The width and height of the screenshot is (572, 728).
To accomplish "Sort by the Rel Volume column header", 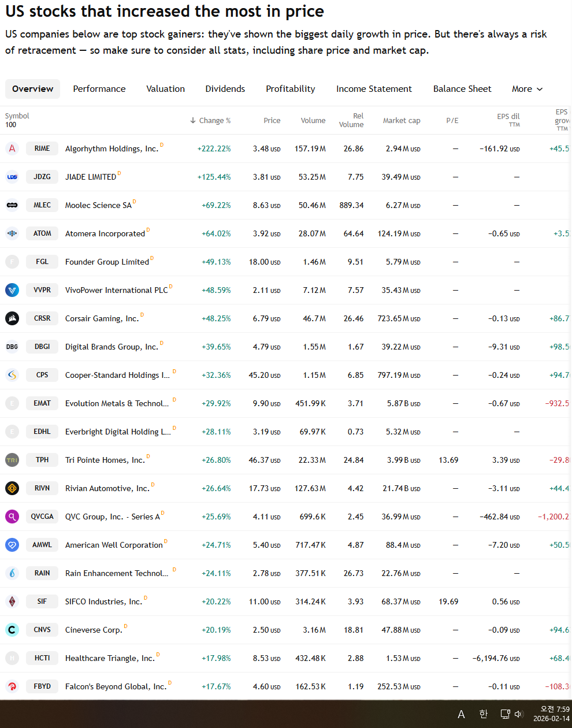I will [x=351, y=120].
